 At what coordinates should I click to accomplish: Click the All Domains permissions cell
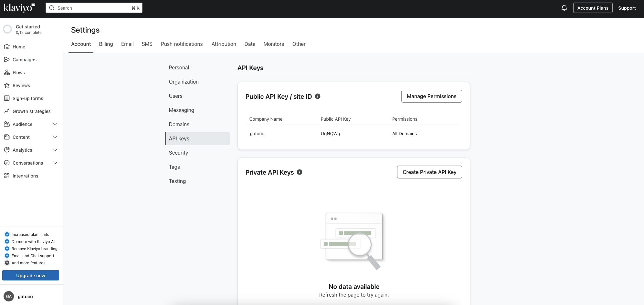click(405, 134)
